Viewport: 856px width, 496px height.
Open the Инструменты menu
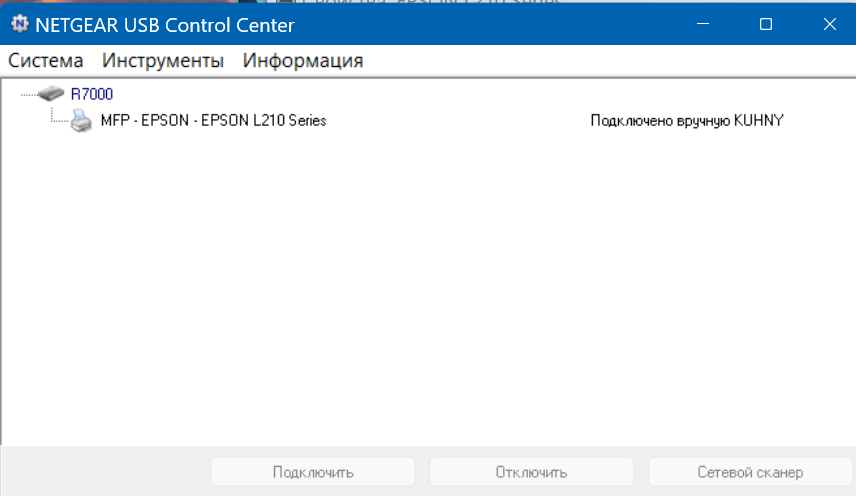coord(163,61)
